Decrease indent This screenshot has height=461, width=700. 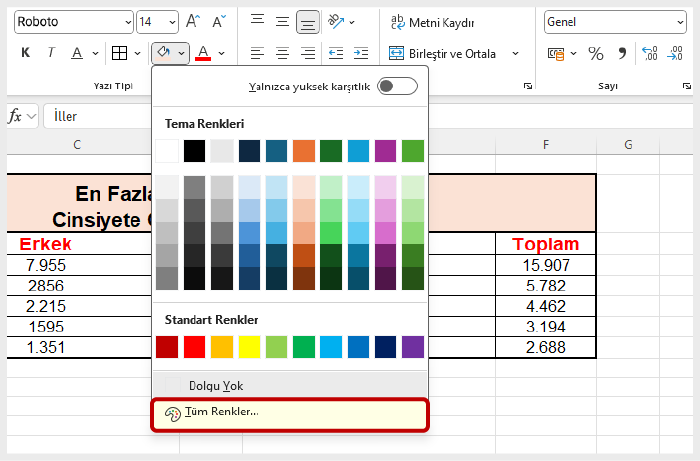[336, 54]
